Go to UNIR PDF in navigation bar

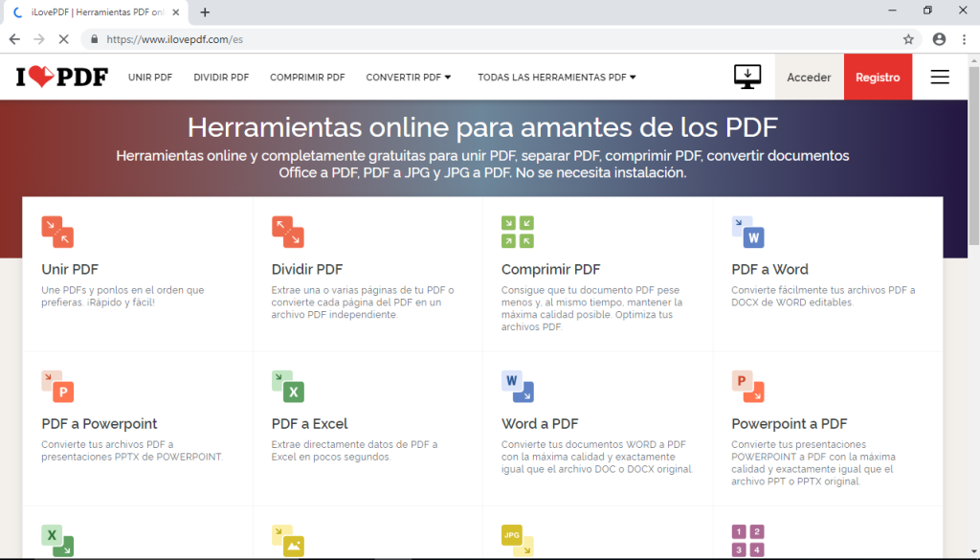click(x=150, y=78)
